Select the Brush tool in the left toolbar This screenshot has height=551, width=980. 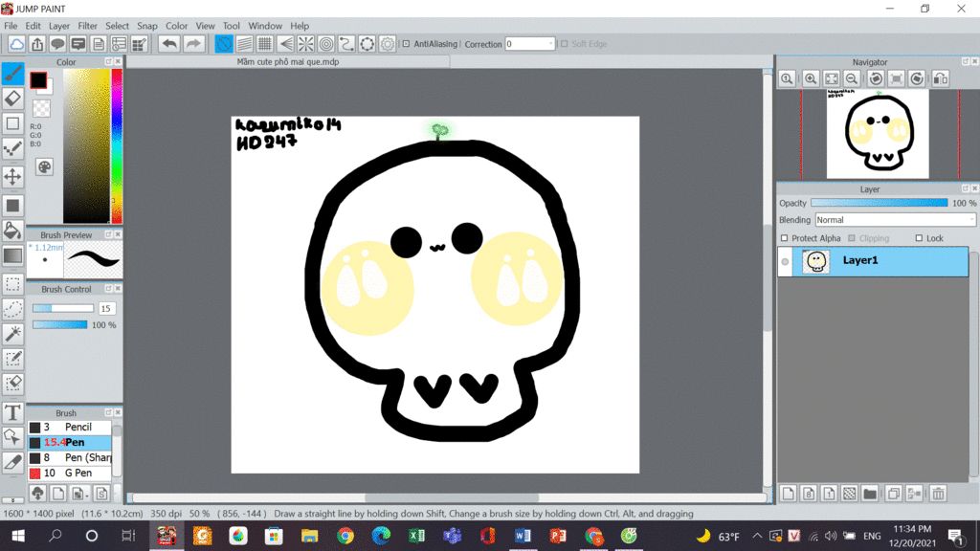coord(12,74)
